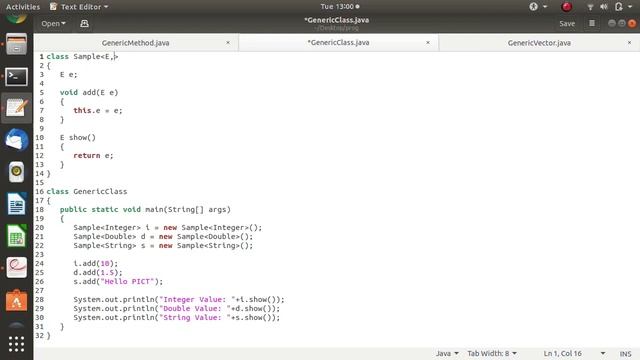Switch to the GenericMethod.java tab
The width and height of the screenshot is (640, 360).
click(136, 43)
